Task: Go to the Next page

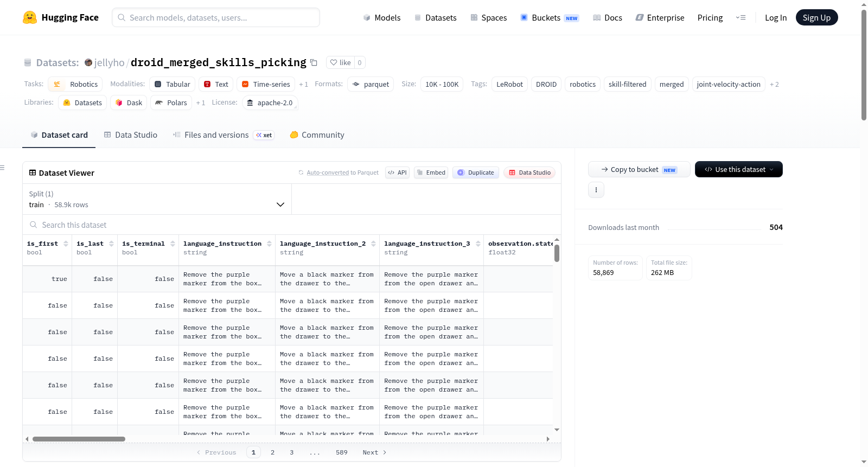Action: (x=374, y=452)
